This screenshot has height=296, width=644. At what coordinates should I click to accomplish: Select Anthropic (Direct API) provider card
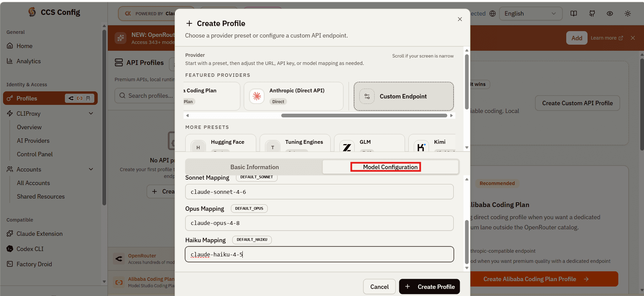point(293,96)
